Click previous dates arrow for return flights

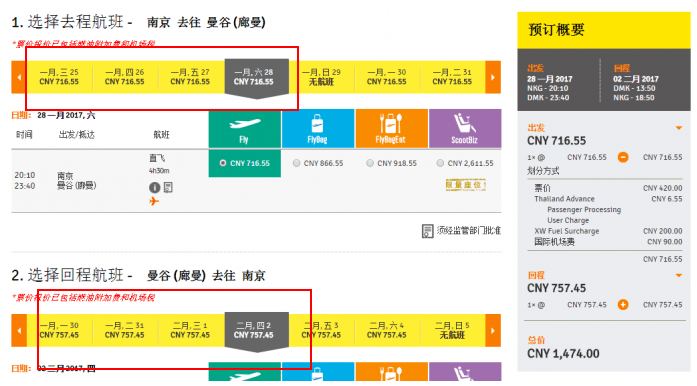coord(19,330)
